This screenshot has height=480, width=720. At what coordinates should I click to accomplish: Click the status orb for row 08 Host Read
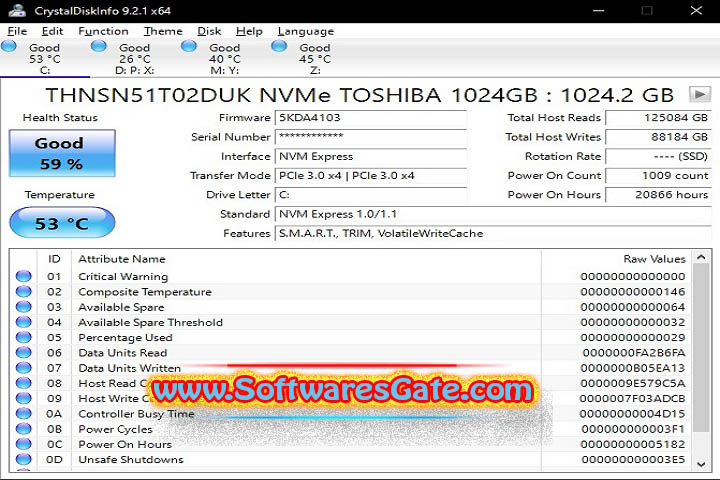click(x=23, y=383)
